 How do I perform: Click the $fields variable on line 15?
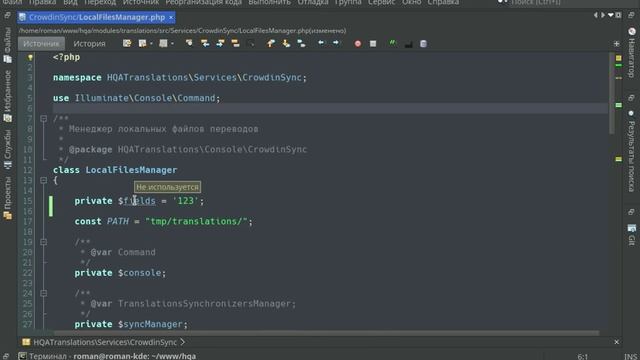point(137,201)
